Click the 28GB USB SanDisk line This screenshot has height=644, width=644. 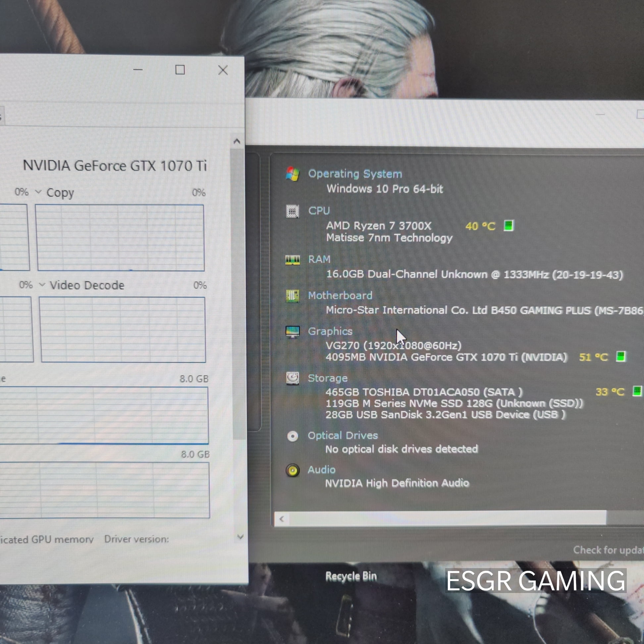445,415
